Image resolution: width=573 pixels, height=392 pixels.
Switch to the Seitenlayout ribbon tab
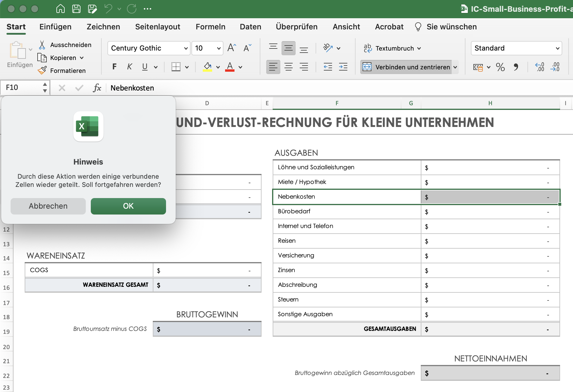click(158, 27)
